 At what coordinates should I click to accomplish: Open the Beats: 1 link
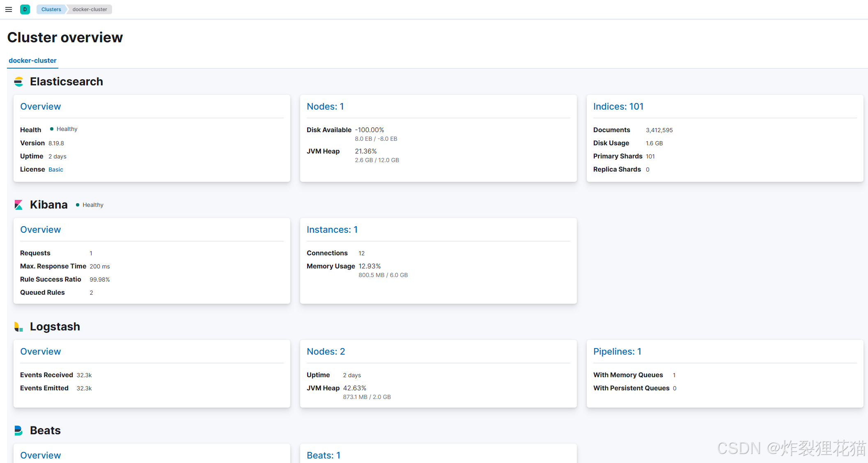point(323,455)
